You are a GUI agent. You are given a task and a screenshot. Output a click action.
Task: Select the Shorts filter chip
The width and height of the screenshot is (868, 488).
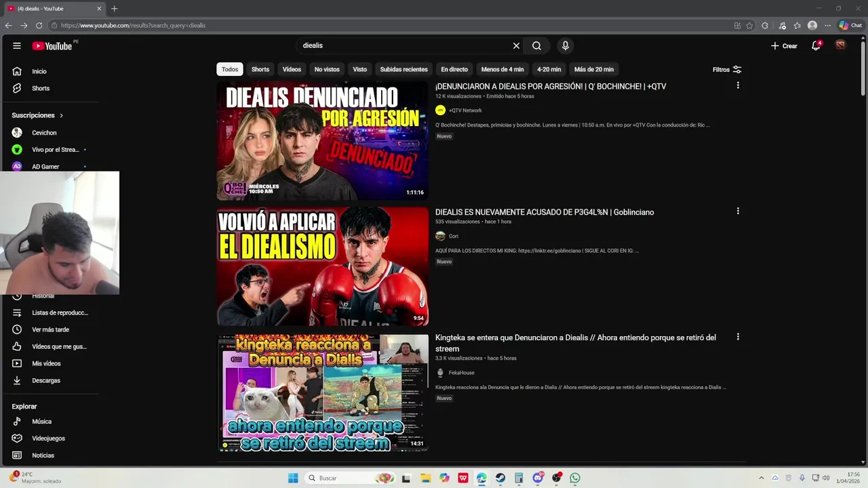(x=260, y=69)
